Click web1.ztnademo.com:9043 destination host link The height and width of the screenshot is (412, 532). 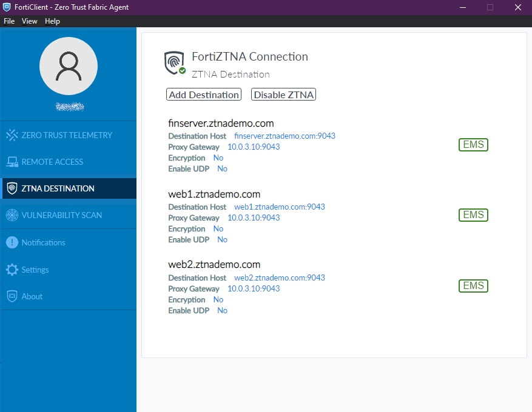(280, 207)
